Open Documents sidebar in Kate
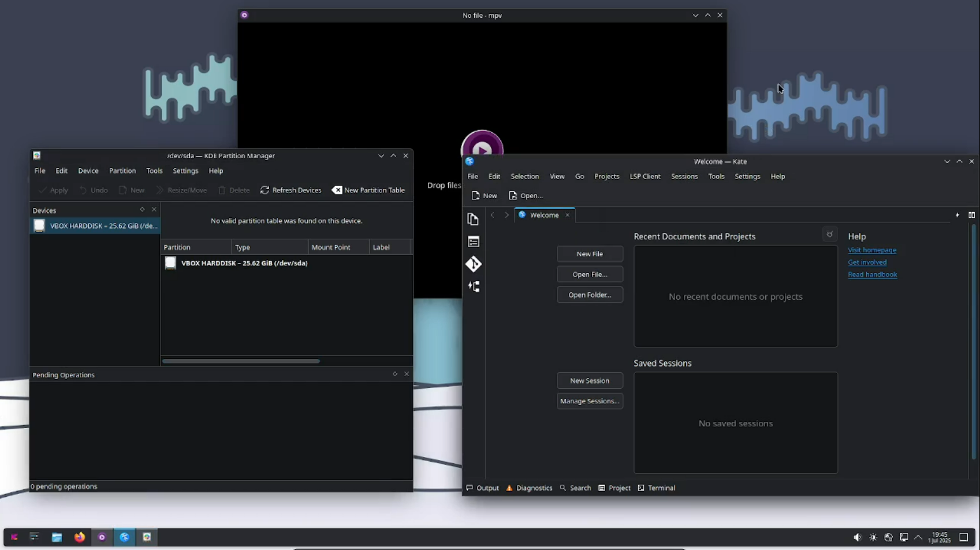980x550 pixels. tap(473, 219)
